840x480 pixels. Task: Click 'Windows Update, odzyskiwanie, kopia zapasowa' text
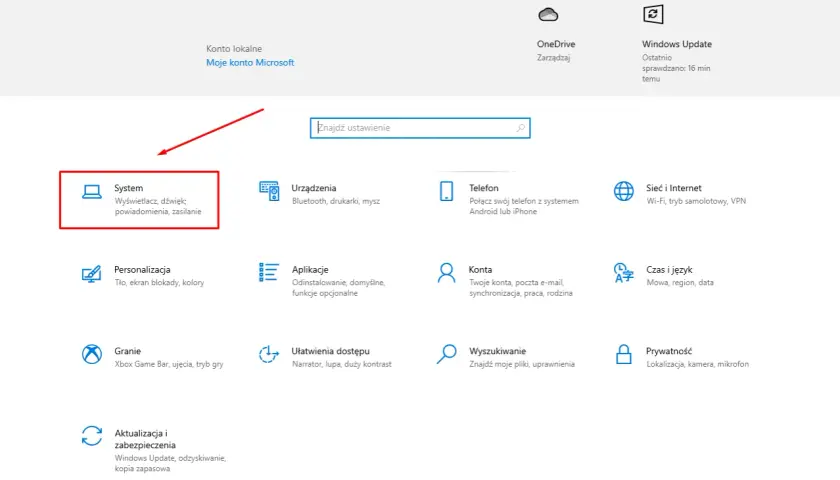(170, 463)
